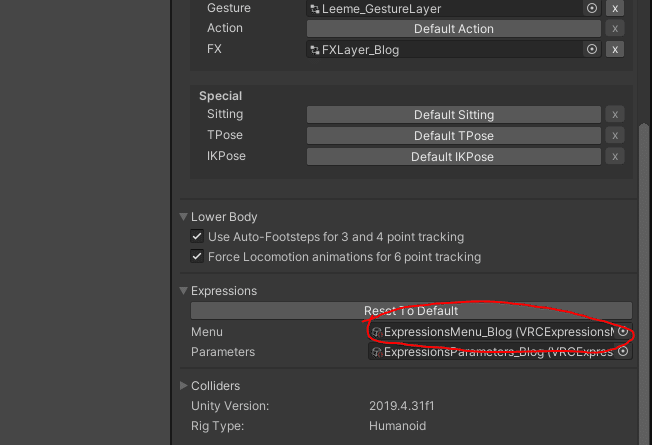This screenshot has width=652, height=445.
Task: Click the x button beside Default TPose
Action: [615, 136]
